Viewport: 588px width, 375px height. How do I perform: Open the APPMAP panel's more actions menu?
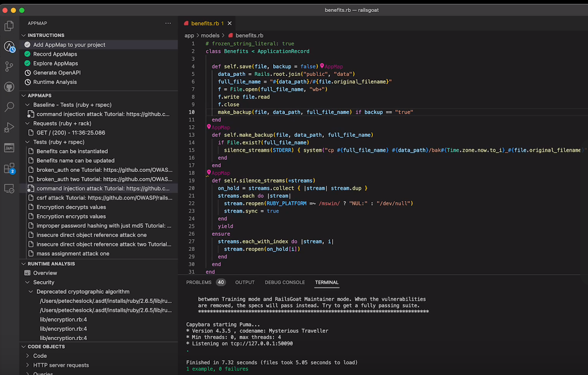pyautogui.click(x=168, y=23)
